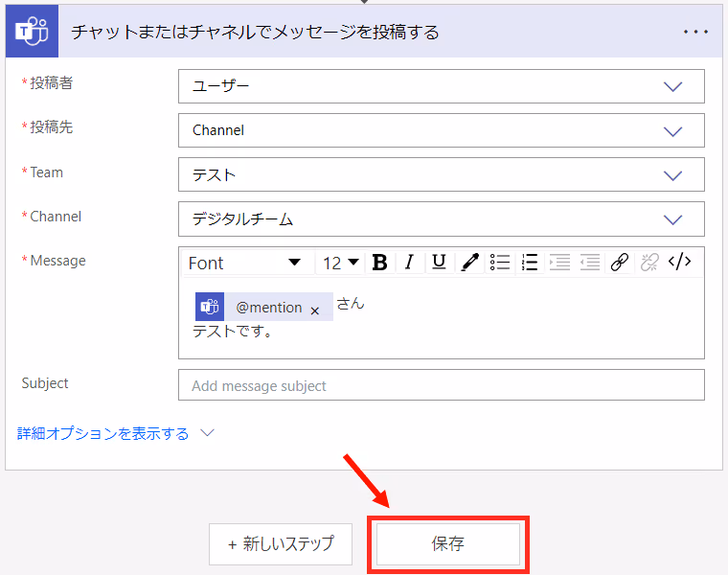Open the font size 12 dropdown

click(340, 263)
